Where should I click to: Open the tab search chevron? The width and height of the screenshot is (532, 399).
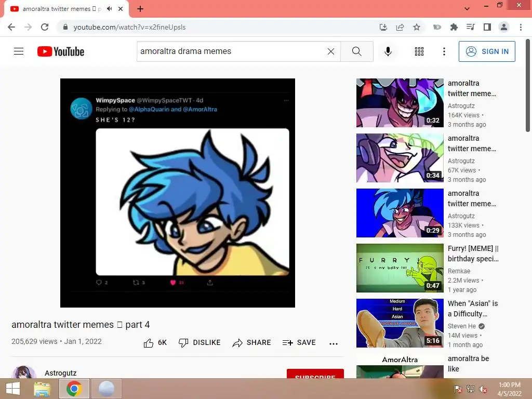(467, 9)
